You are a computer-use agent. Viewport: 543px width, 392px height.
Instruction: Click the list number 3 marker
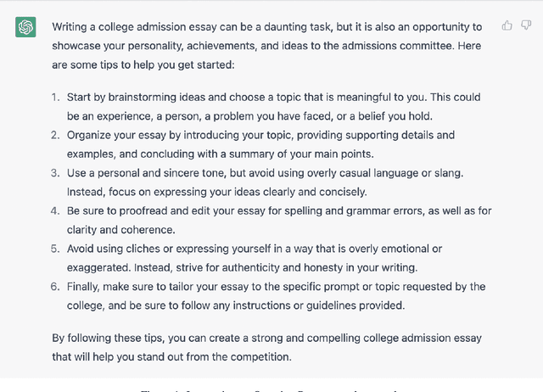click(56, 172)
